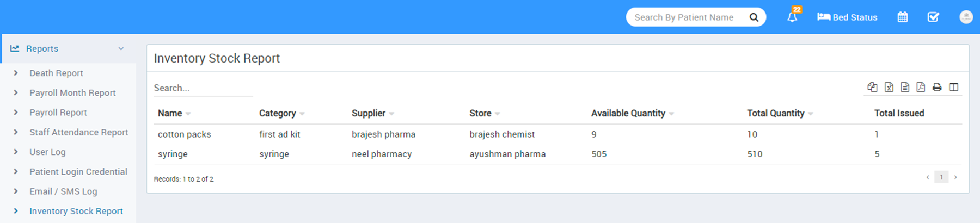
Task: Click the search magnifier icon
Action: point(754,17)
